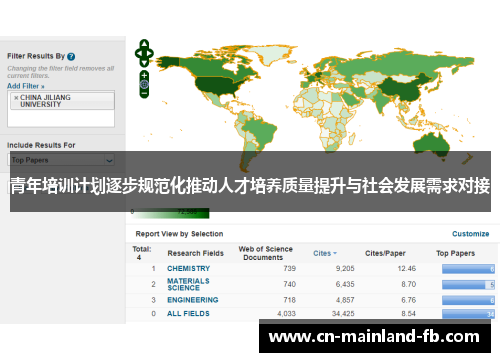
Task: Click the 739 documents cell
Action: coord(289,269)
